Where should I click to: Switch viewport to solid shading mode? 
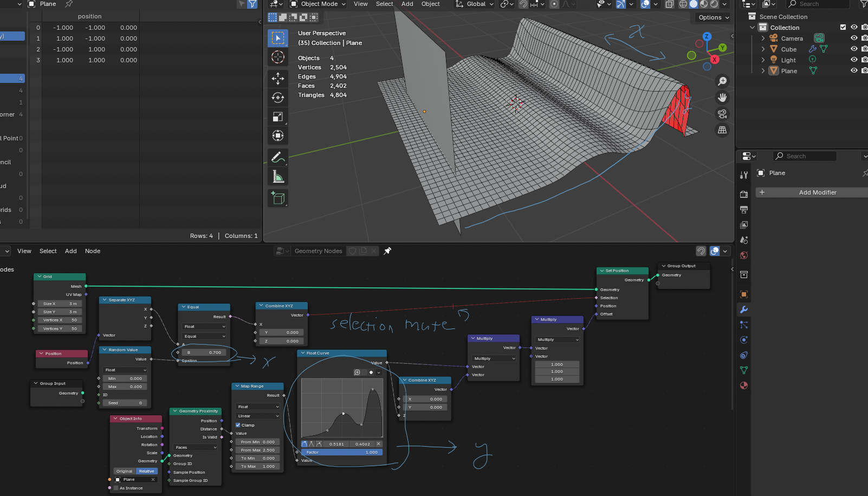click(694, 4)
